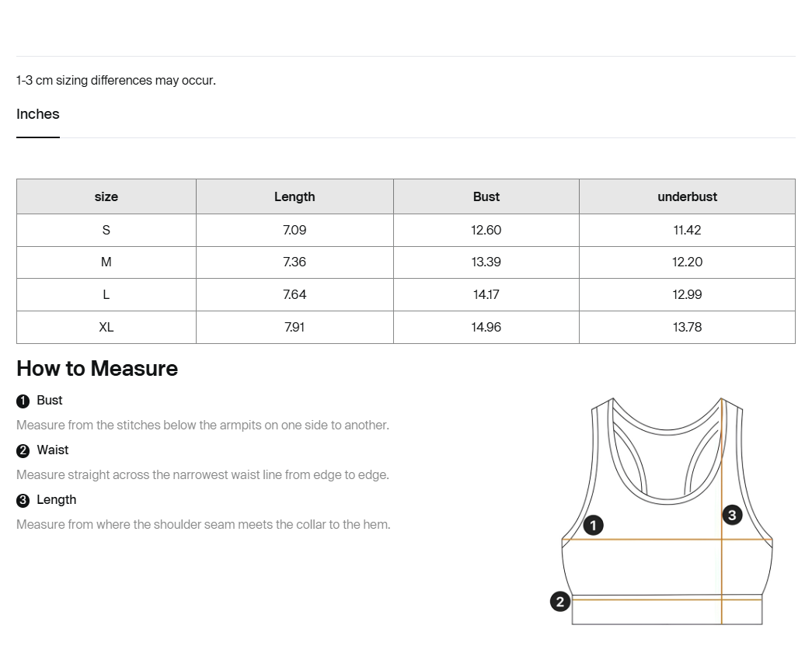Click the XL Length value 7.91
The image size is (812, 660).
(294, 327)
